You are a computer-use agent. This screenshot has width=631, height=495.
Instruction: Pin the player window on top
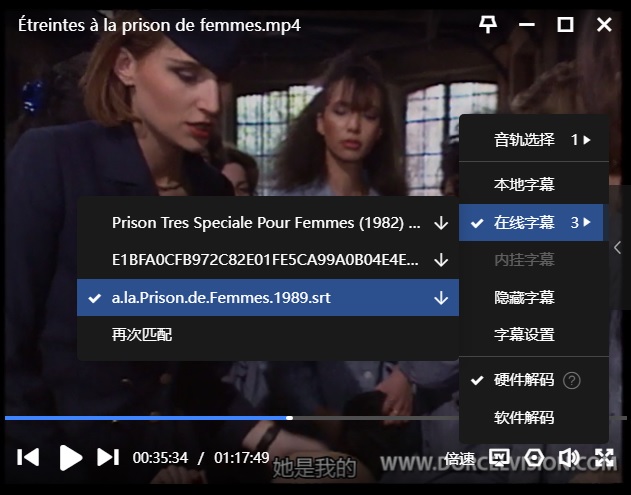click(x=487, y=25)
